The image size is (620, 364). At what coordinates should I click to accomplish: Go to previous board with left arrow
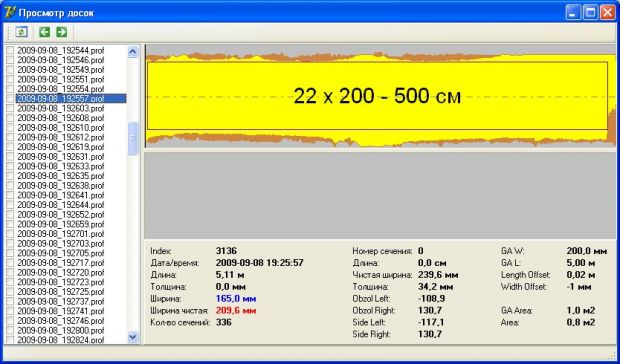tap(44, 32)
